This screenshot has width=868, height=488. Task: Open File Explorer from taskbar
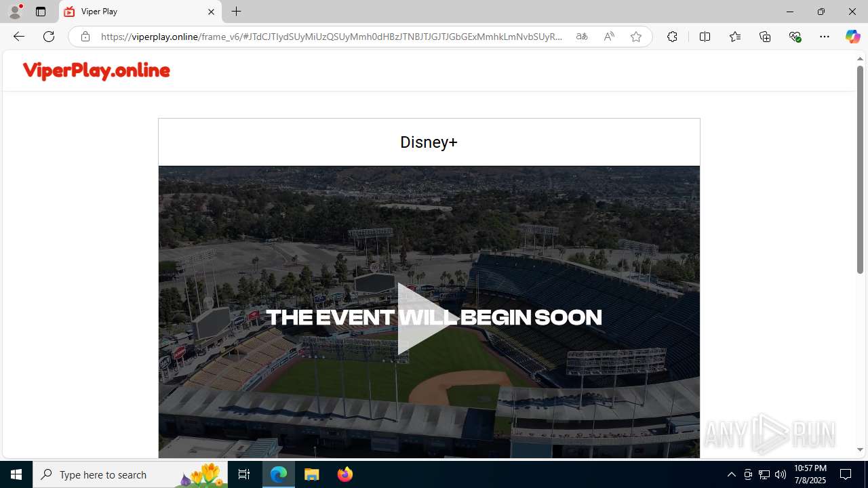pos(312,474)
